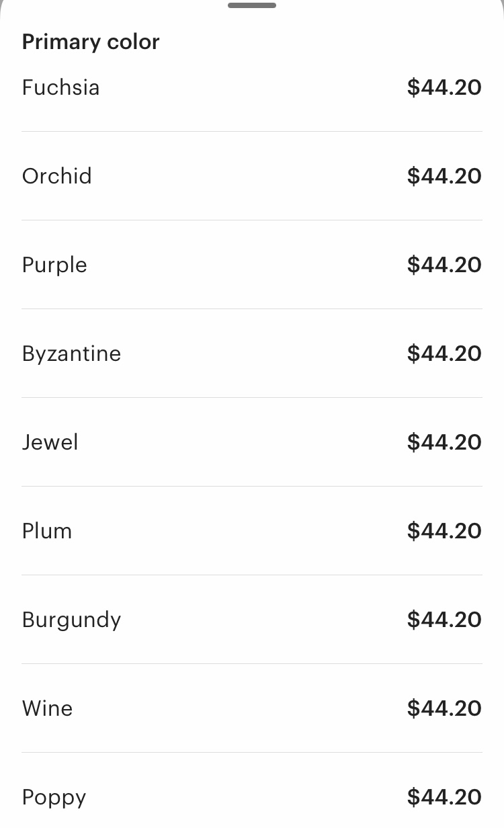Select Plum as primary color
This screenshot has height=828, width=504.
click(x=252, y=531)
